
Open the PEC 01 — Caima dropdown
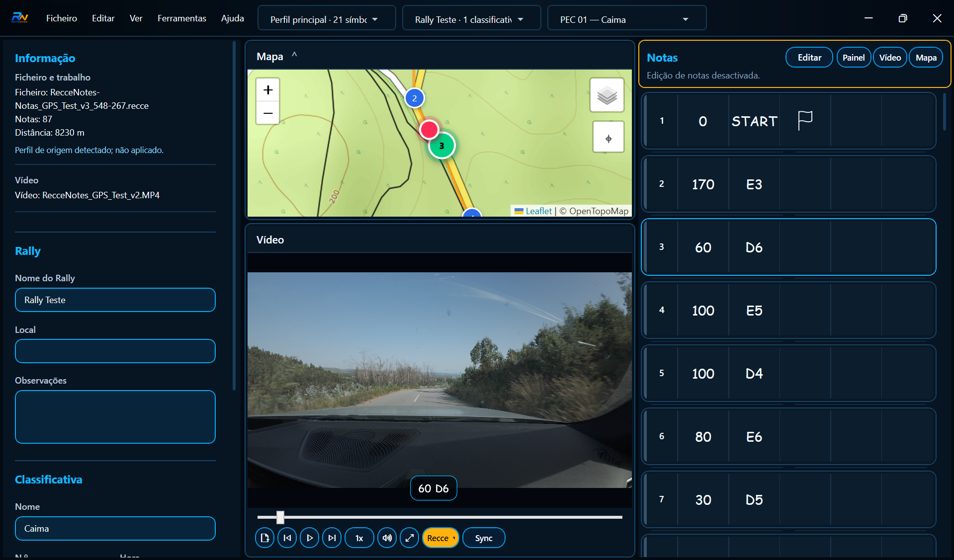click(x=626, y=19)
